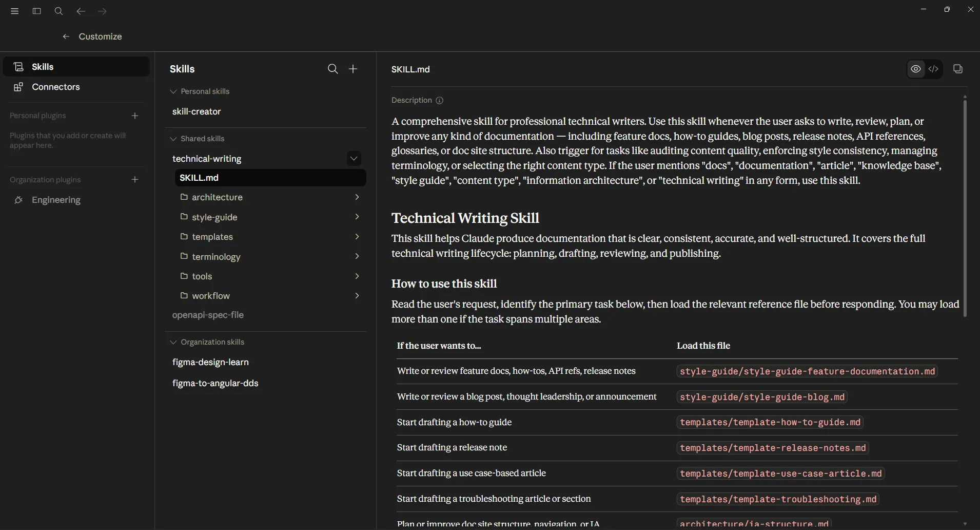
Task: Click the style-guide folder icon
Action: tap(184, 217)
